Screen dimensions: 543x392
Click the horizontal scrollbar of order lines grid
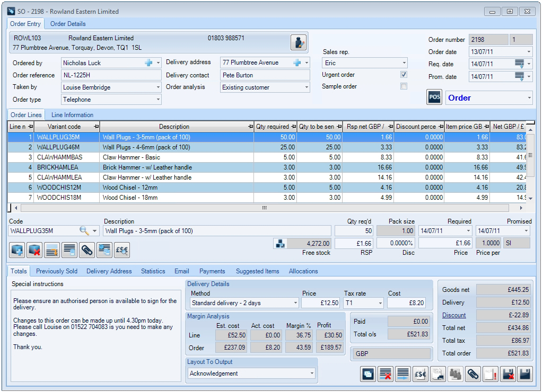265,208
